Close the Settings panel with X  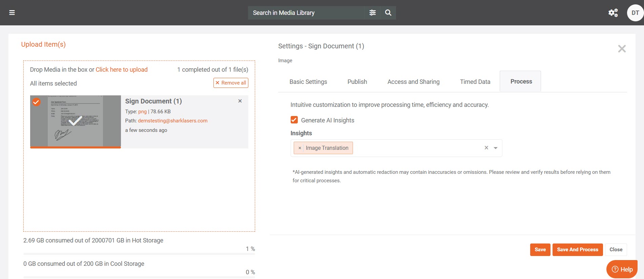pyautogui.click(x=622, y=49)
